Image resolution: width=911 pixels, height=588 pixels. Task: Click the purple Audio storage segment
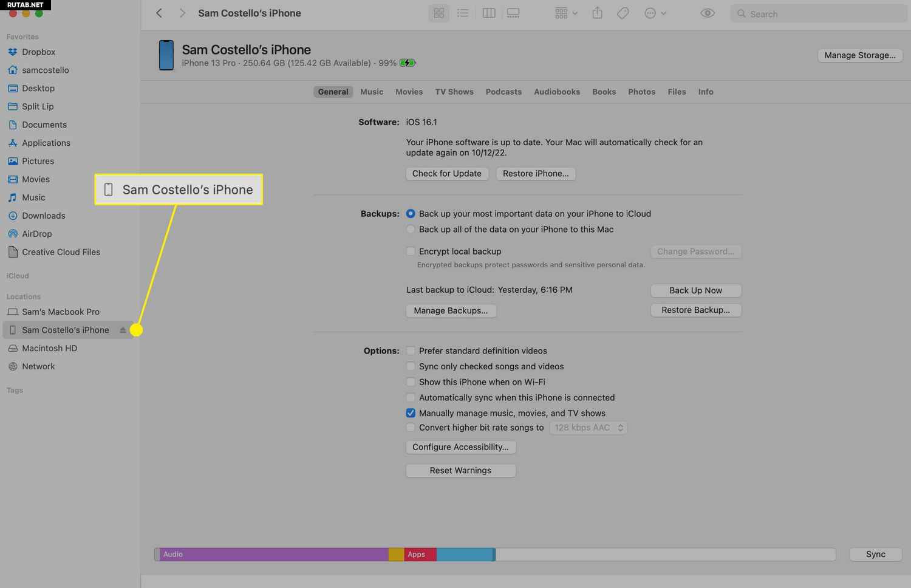(274, 554)
